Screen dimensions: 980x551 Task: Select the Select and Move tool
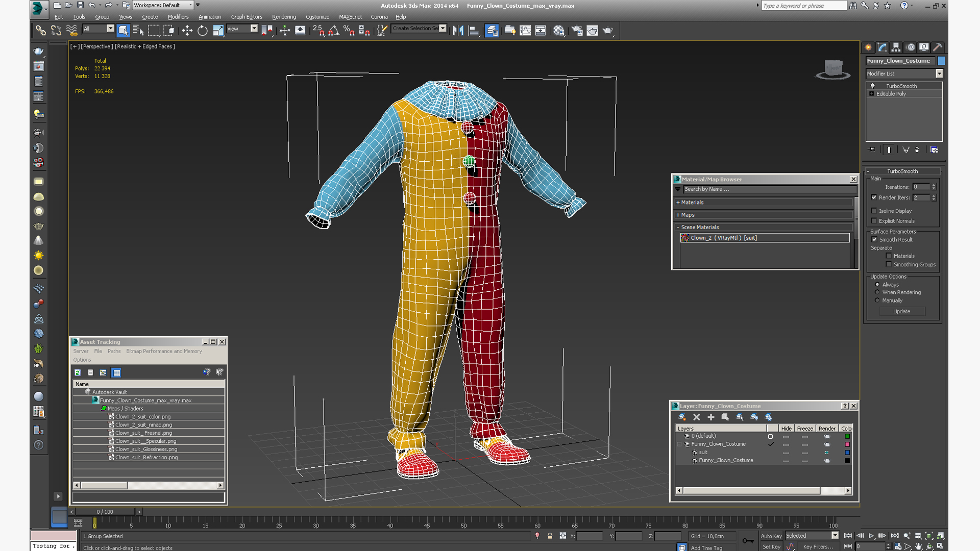coord(187,31)
